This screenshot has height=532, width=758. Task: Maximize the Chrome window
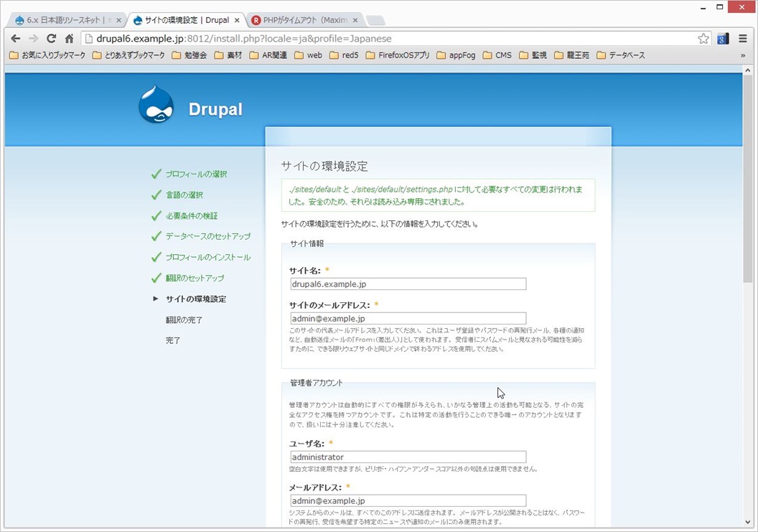[720, 7]
